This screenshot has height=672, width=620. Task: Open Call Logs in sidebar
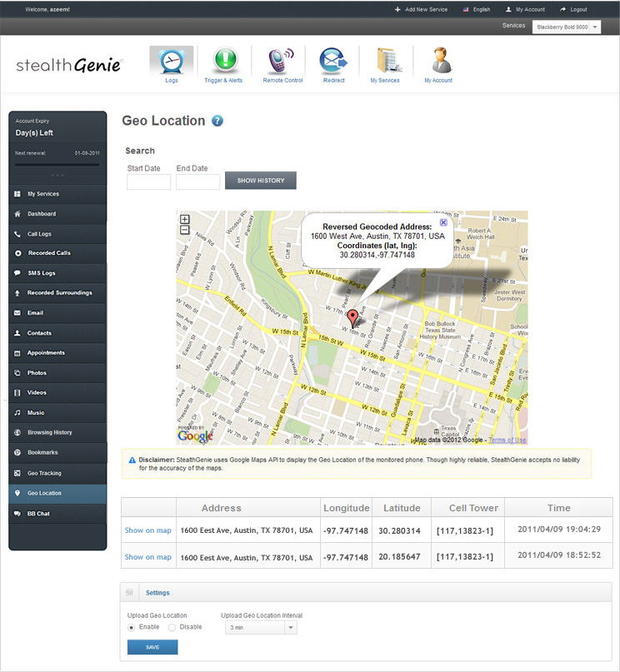point(57,234)
